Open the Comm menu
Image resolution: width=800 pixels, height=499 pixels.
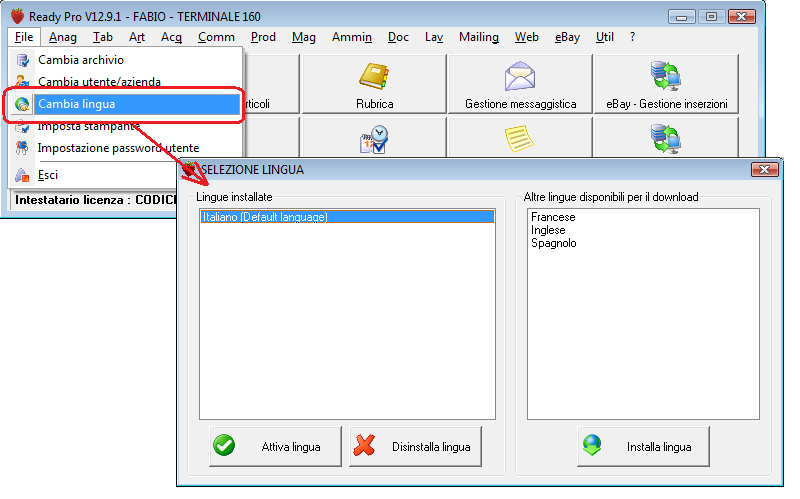[x=216, y=37]
